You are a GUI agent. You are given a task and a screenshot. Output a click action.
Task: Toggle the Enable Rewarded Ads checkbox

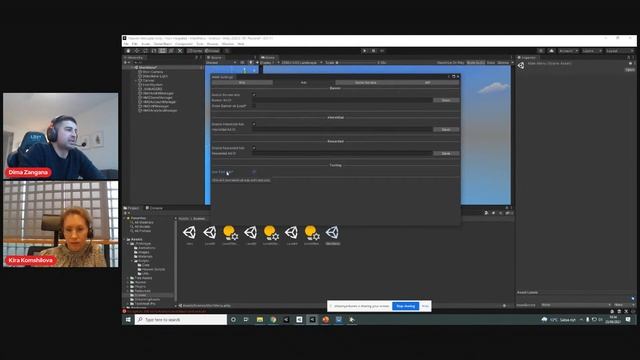point(254,148)
